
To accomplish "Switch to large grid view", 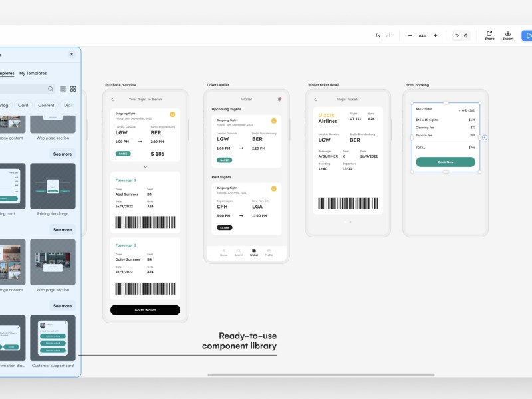I will click(73, 89).
